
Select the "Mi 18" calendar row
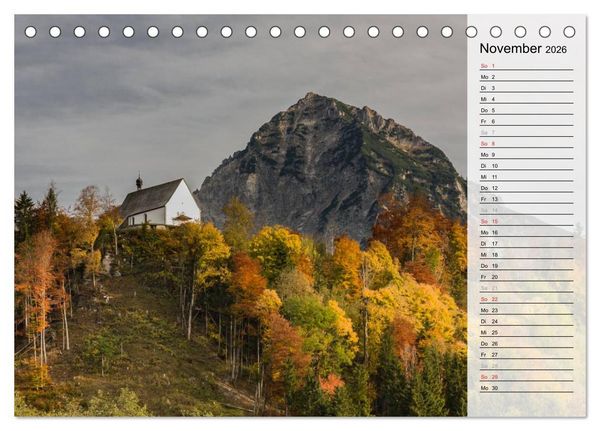(527, 255)
